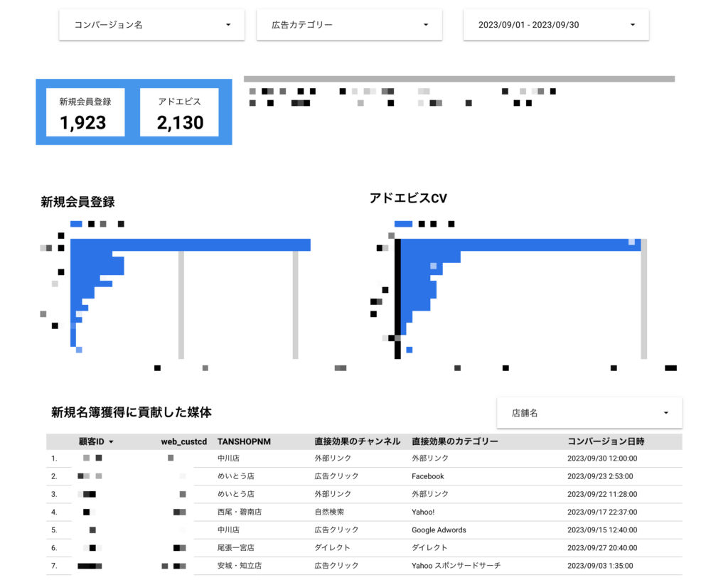Select the Facebook category cell in row 2
The height and width of the screenshot is (580, 728).
pyautogui.click(x=427, y=476)
